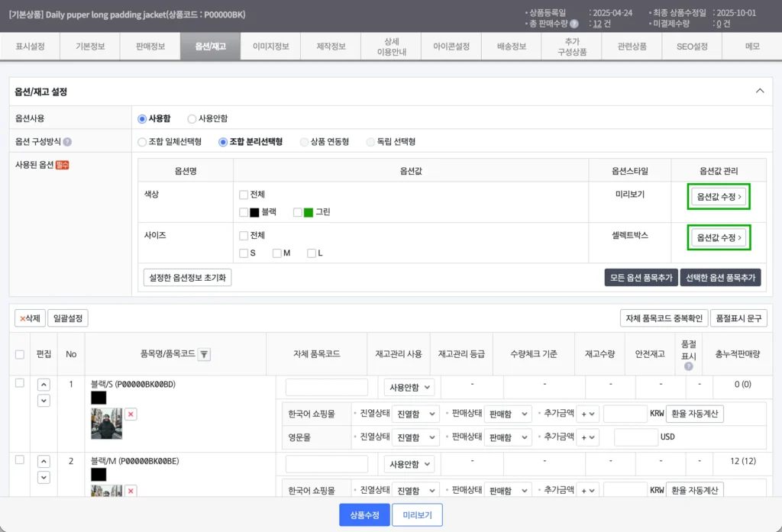The height and width of the screenshot is (532, 782).
Task: Remove 블랙/M option image via red X icon
Action: [131, 491]
